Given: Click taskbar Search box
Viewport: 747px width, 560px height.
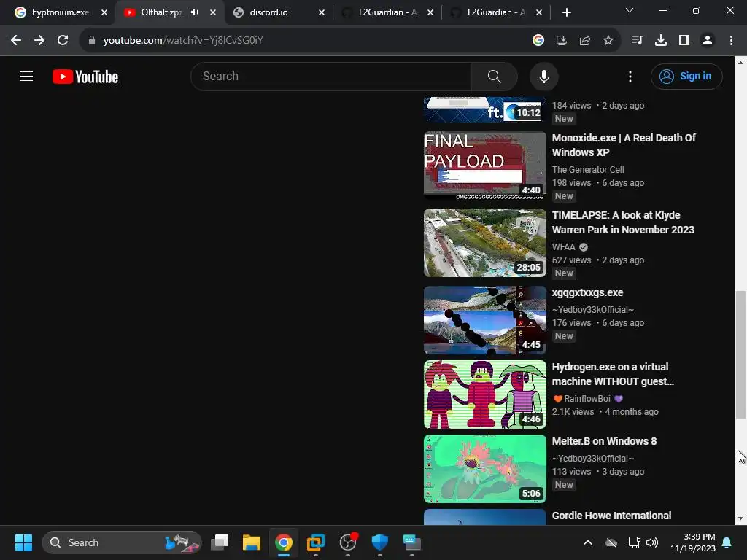Looking at the screenshot, I should click(x=122, y=542).
